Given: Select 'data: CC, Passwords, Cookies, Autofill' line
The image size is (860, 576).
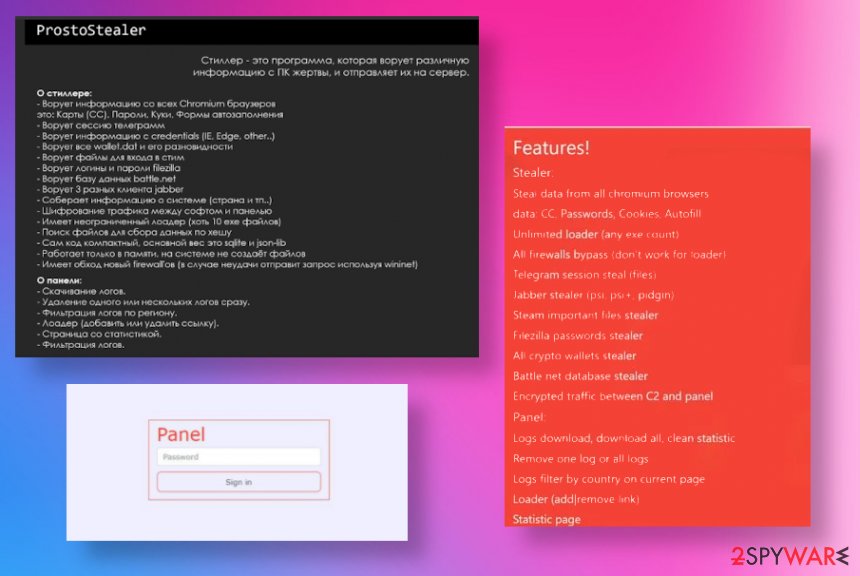Looking at the screenshot, I should [x=607, y=214].
